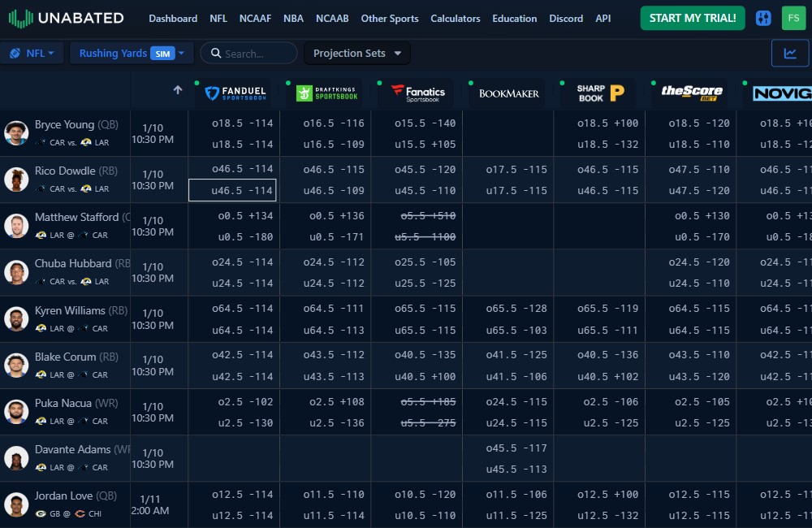Screen dimensions: 812x528
Task: Expand the Projection Sets dropdown
Action: [x=356, y=53]
